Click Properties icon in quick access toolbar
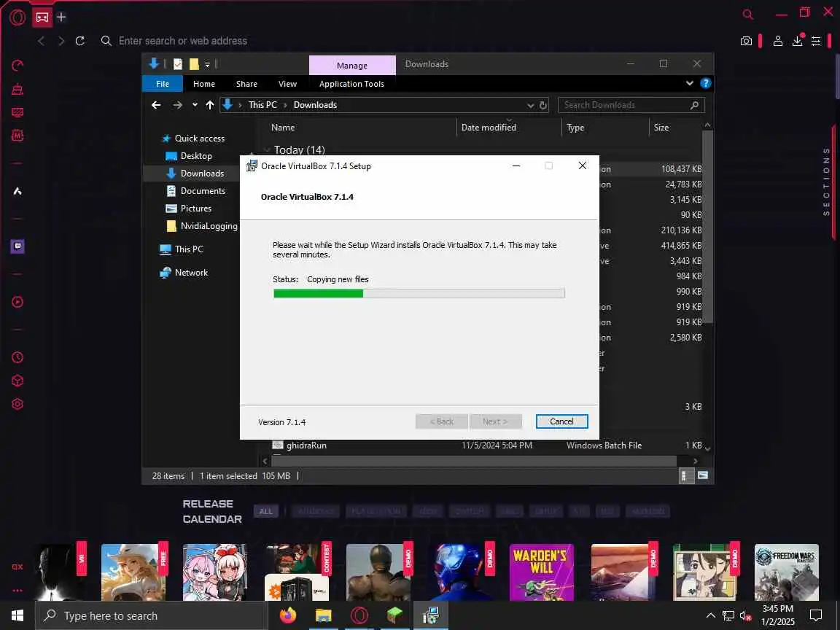The height and width of the screenshot is (630, 840). [177, 64]
